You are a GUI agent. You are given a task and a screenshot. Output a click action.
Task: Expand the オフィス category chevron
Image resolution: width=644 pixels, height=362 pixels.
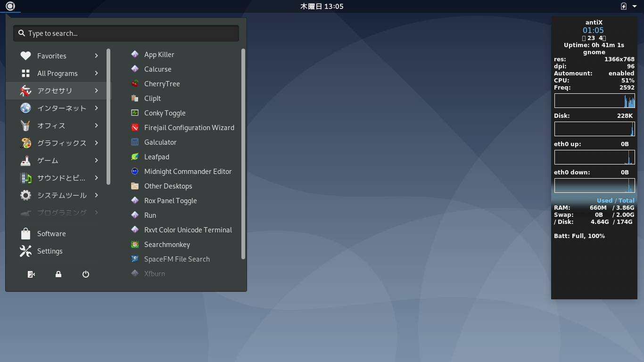(96, 125)
